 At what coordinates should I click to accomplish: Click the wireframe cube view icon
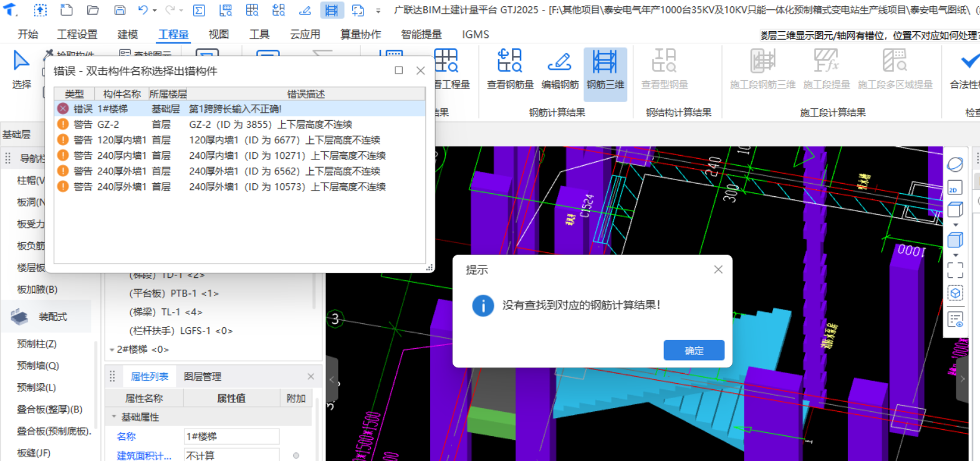point(955,210)
